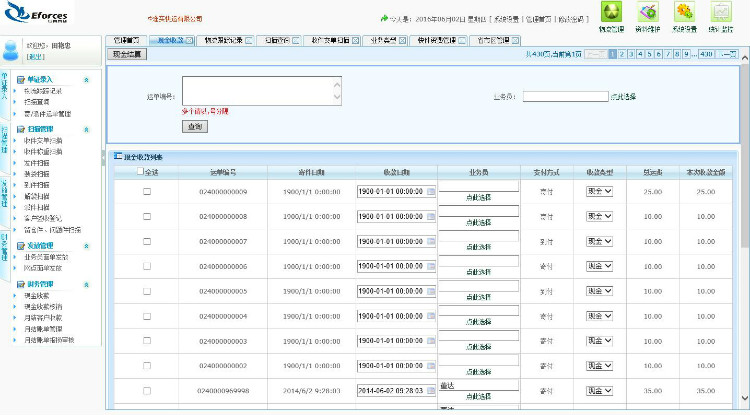The width and height of the screenshot is (750, 415).
Task: Click the cash settlement button below tabs
Action: (127, 54)
